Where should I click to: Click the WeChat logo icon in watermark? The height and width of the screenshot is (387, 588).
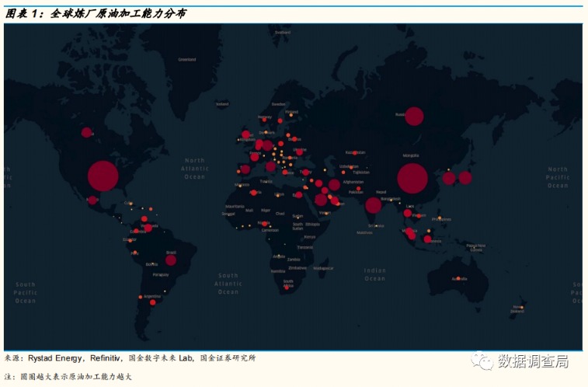pyautogui.click(x=485, y=361)
